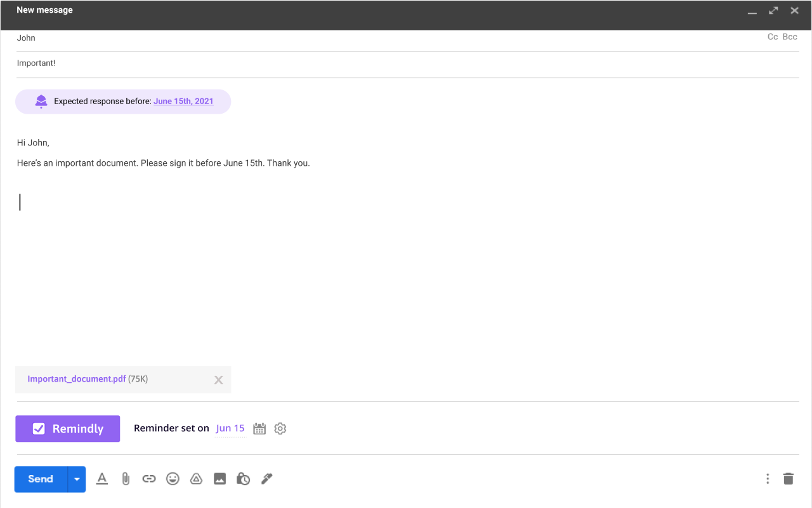This screenshot has height=508, width=812.
Task: Select the pen tool icon
Action: [x=266, y=478]
